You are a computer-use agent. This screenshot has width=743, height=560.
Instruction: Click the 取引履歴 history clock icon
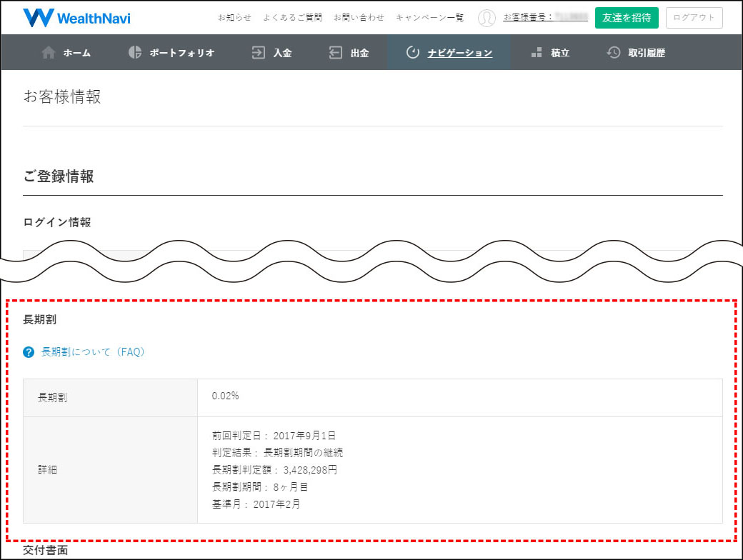coord(613,51)
